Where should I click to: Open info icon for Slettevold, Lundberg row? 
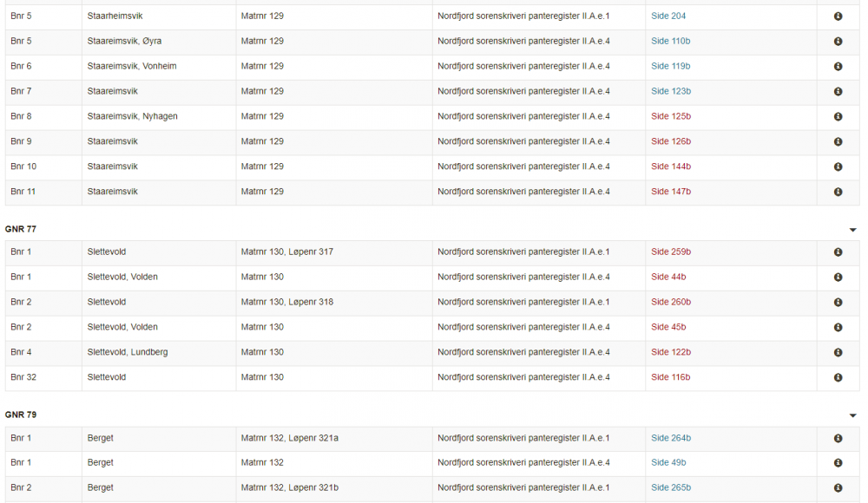838,352
